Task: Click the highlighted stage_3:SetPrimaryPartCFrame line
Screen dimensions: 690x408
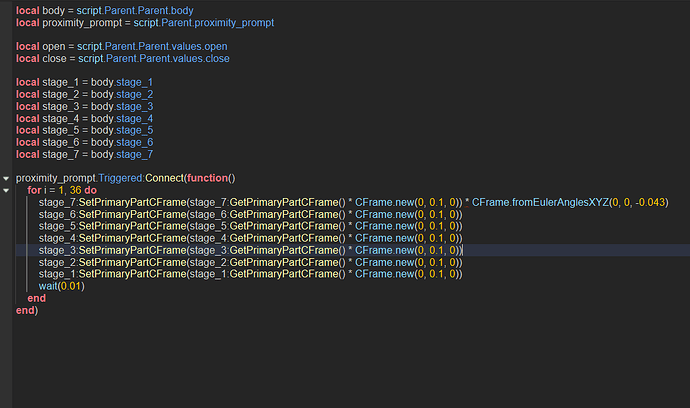Action: [250, 250]
